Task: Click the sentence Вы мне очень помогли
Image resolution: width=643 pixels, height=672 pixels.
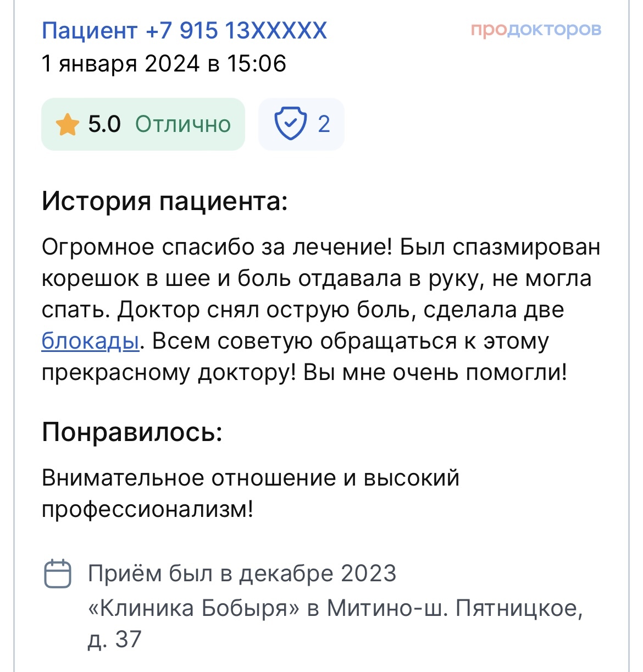Action: [x=435, y=373]
